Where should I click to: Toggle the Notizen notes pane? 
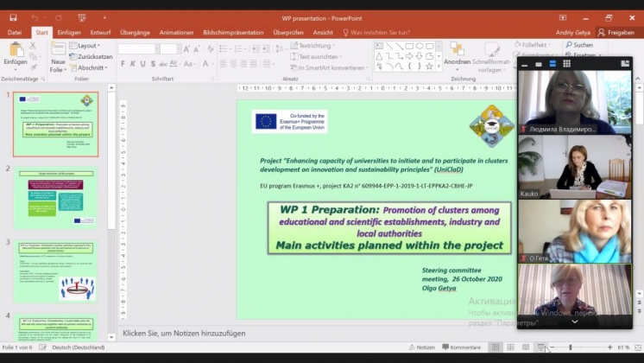[420, 347]
